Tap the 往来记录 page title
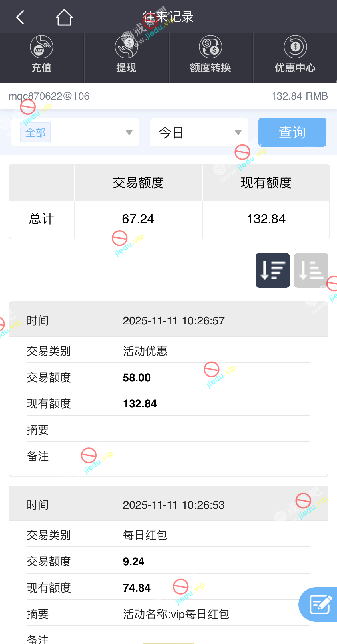Viewport: 337px width, 644px height. [x=168, y=17]
